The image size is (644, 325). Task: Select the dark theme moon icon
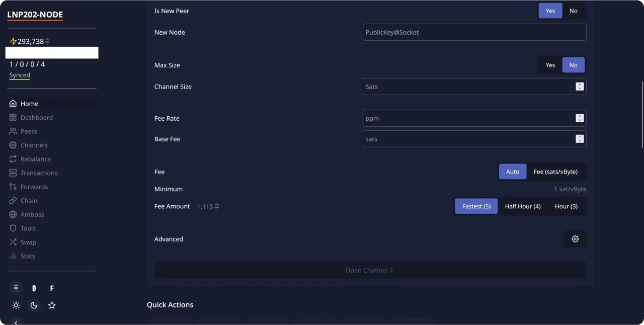coord(34,305)
